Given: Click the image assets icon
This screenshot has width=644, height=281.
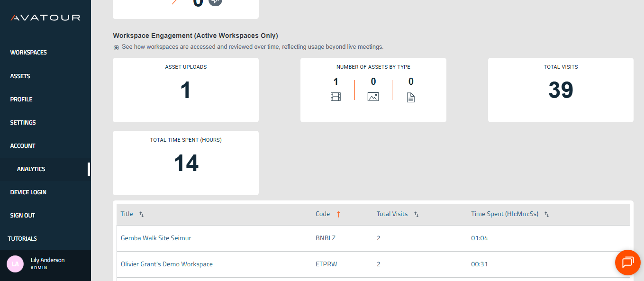Looking at the screenshot, I should tap(373, 97).
